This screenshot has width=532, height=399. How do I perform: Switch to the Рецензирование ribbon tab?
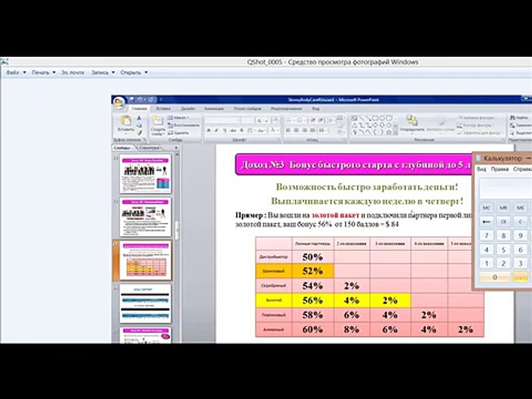pos(287,109)
